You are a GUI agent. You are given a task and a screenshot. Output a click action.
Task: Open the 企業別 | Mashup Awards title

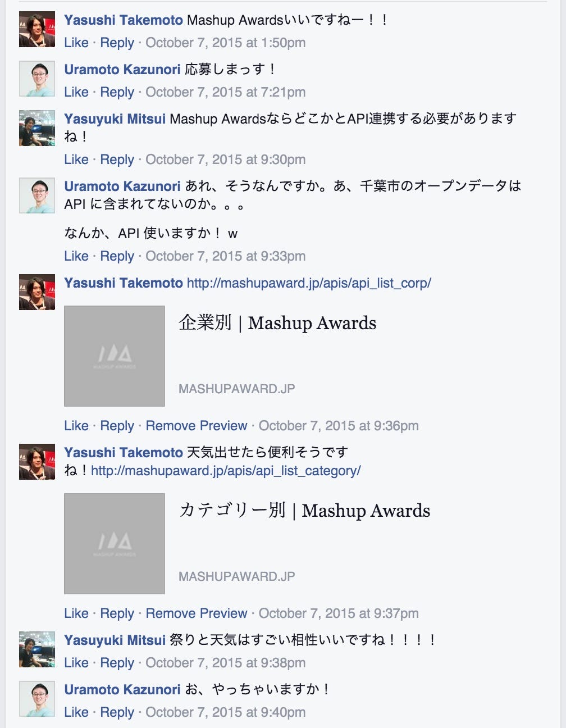pos(277,323)
